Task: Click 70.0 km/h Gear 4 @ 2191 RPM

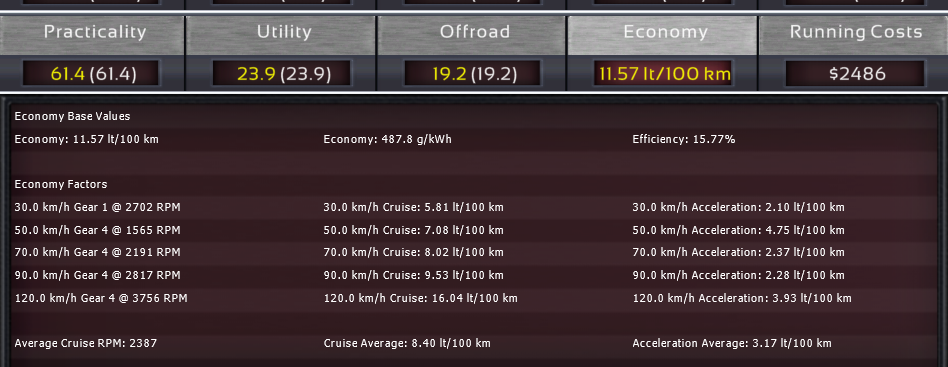Action: [x=97, y=252]
